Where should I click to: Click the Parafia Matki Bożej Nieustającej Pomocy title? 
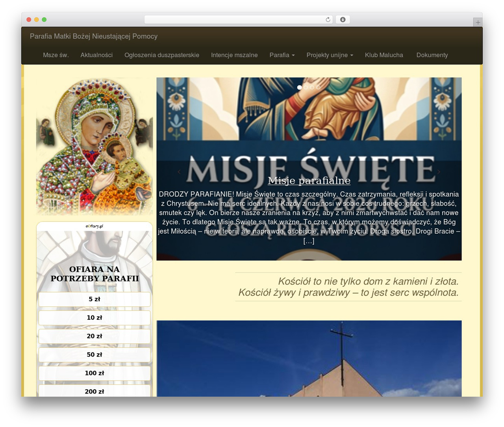tap(94, 36)
